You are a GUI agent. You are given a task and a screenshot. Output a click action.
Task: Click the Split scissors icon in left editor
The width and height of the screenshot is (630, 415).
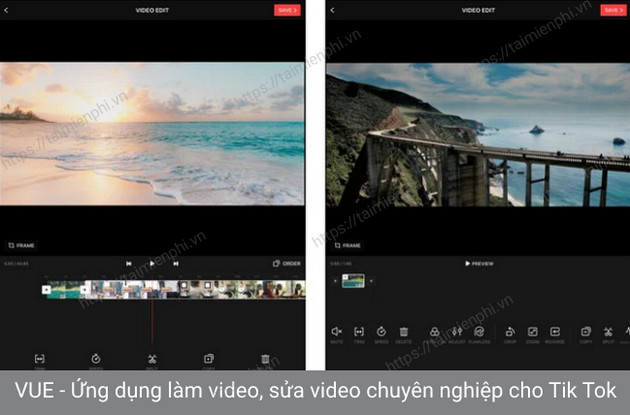[x=152, y=358]
